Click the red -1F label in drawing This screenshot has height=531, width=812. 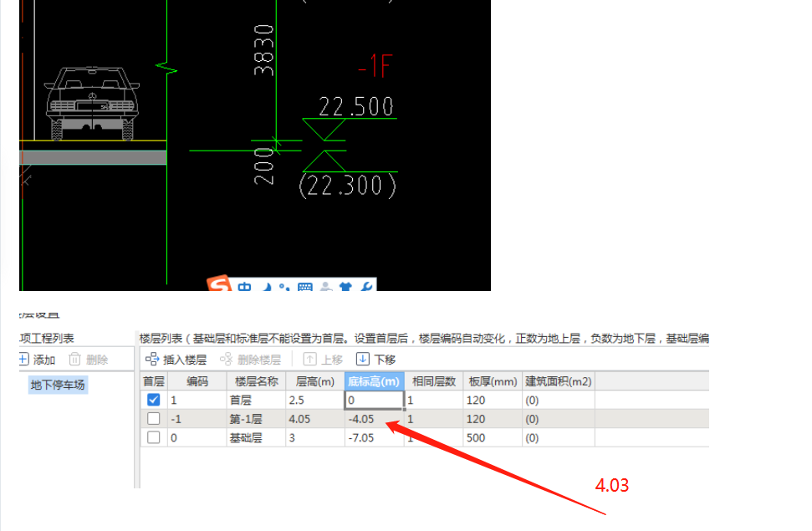click(x=375, y=66)
